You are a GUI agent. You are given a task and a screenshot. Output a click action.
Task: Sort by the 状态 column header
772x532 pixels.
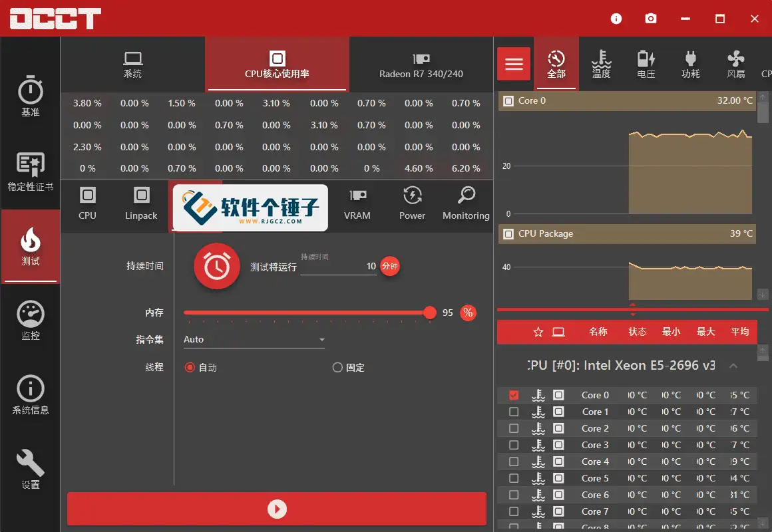[637, 332]
